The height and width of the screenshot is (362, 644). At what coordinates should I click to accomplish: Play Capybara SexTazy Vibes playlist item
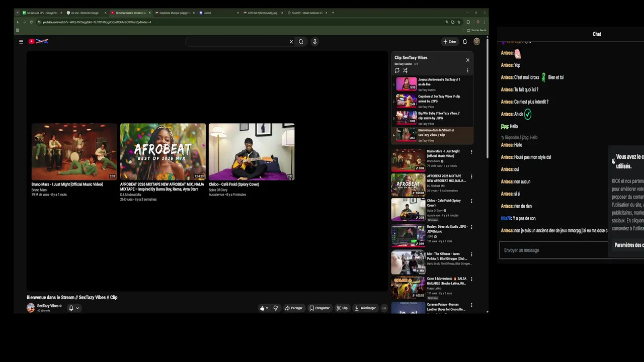pyautogui.click(x=432, y=101)
